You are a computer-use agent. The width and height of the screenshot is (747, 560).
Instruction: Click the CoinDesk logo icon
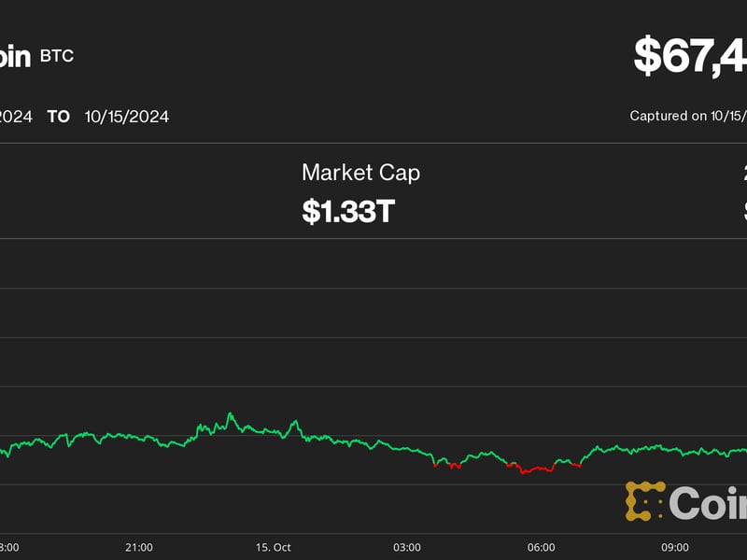click(x=644, y=501)
